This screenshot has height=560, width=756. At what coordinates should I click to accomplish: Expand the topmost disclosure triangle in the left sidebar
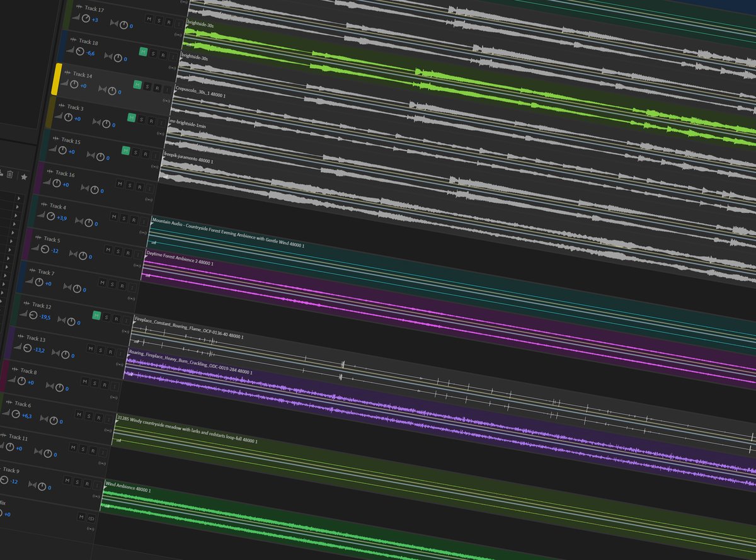[20, 198]
